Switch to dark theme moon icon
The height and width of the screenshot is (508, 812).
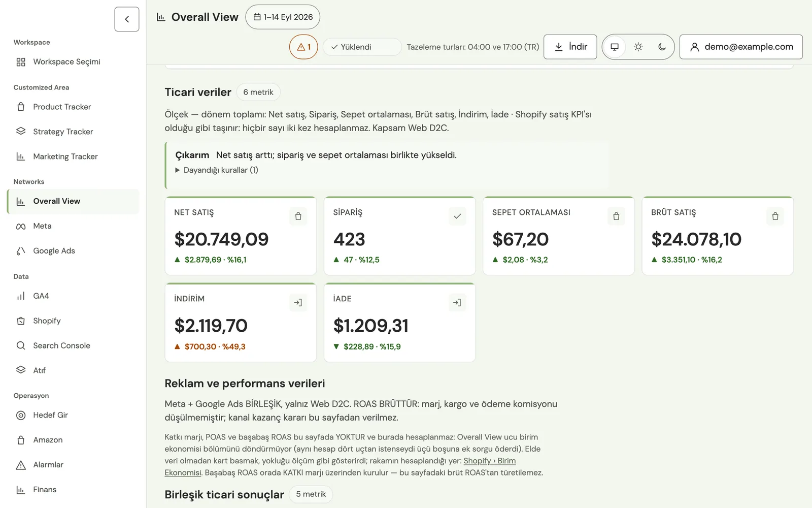pyautogui.click(x=662, y=47)
